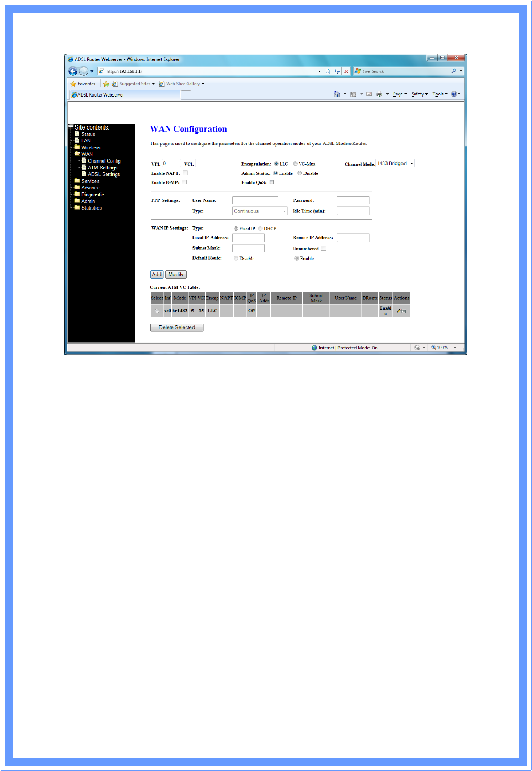This screenshot has height=771, width=532.
Task: Click the Add to Favorites Bar icon
Action: [x=106, y=84]
